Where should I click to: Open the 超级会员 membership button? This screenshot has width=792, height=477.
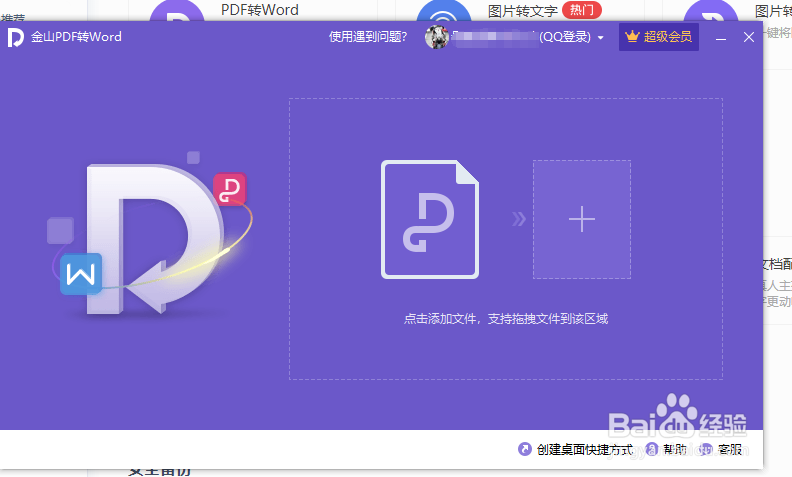(659, 37)
